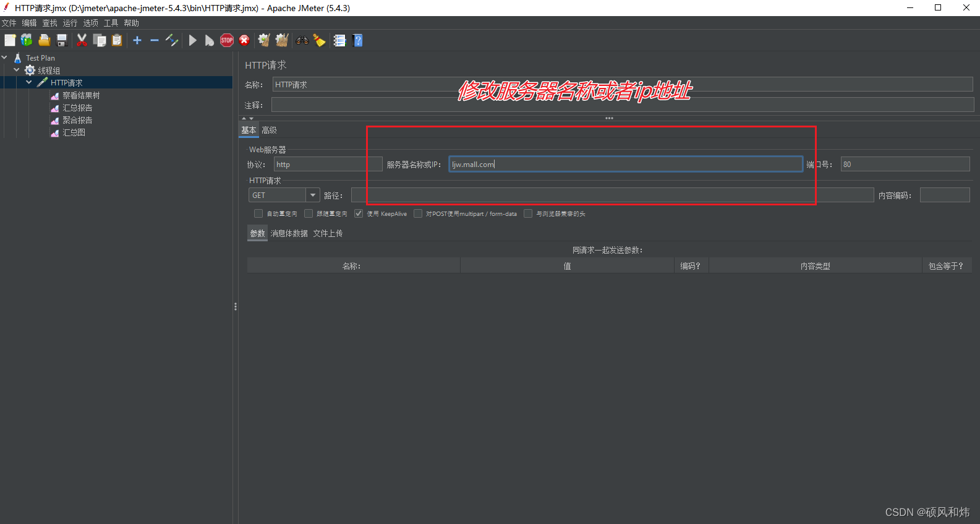Click the Copy icon in toolbar
Screen dimensions: 980x524
click(100, 40)
